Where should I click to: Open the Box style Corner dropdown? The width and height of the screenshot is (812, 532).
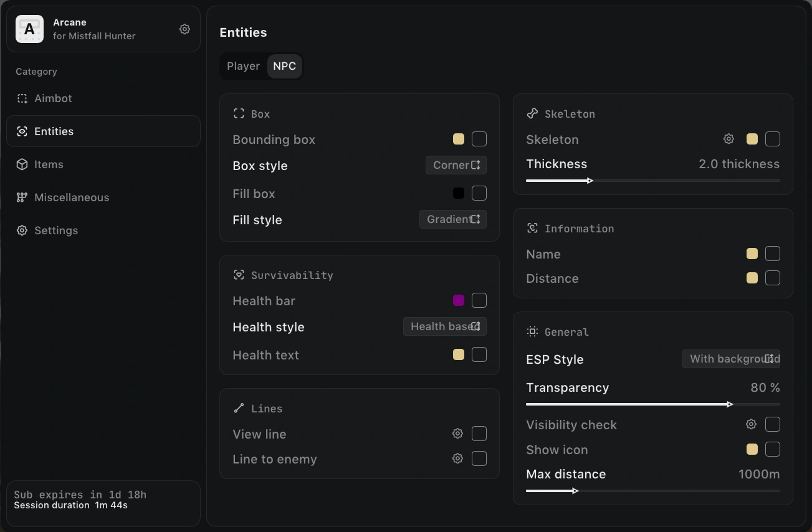click(456, 165)
